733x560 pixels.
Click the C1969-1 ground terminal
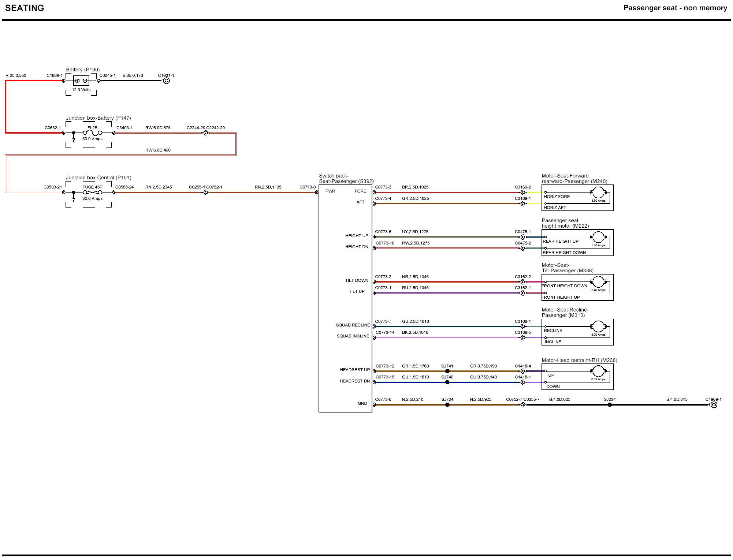coord(713,405)
